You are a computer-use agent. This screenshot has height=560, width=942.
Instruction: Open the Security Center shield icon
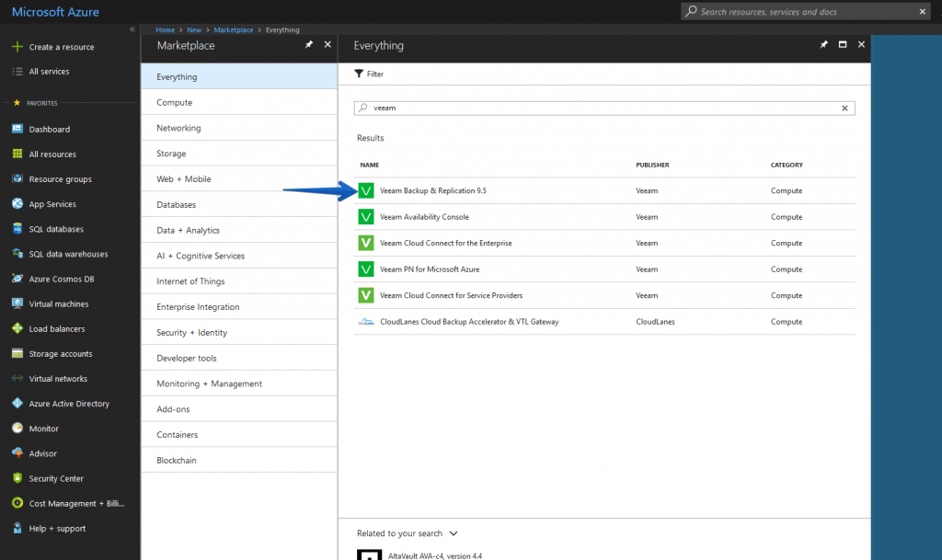click(x=17, y=478)
